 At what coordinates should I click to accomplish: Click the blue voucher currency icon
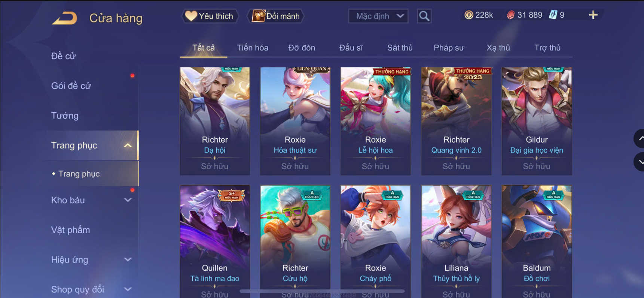click(553, 15)
